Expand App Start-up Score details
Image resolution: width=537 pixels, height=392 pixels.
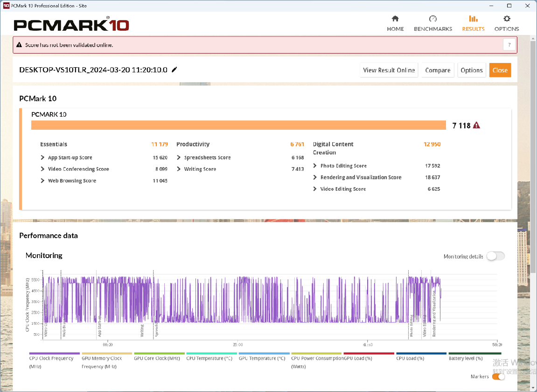click(43, 158)
